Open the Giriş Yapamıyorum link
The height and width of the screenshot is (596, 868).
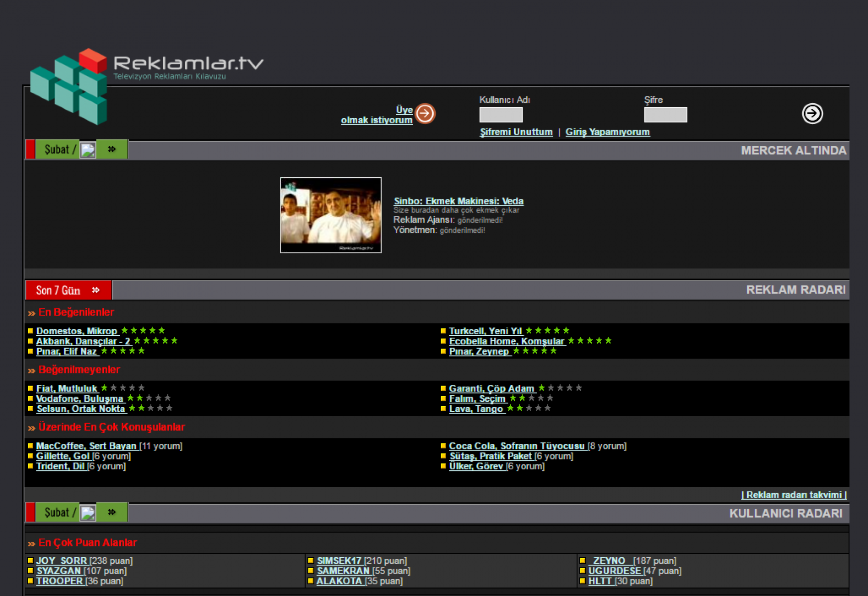[607, 132]
